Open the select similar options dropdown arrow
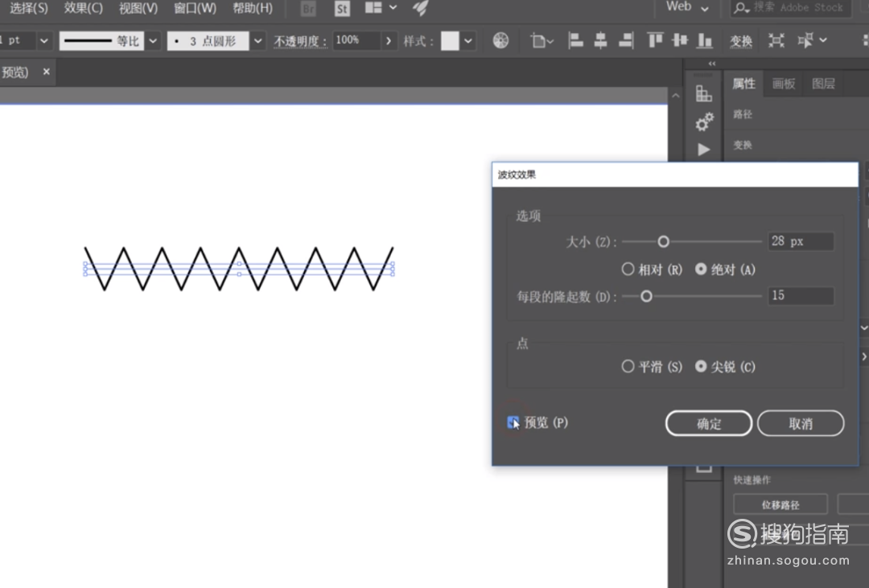Viewport: 869px width, 588px height. (x=823, y=40)
